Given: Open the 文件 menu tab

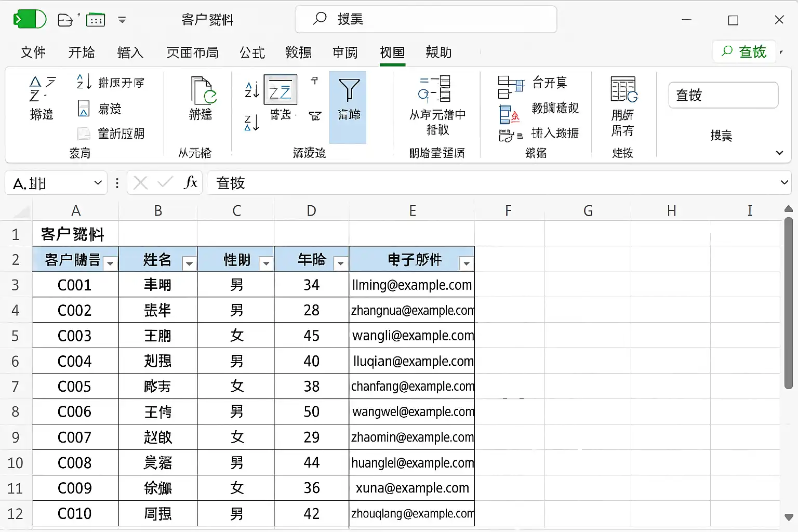Looking at the screenshot, I should click(x=33, y=52).
